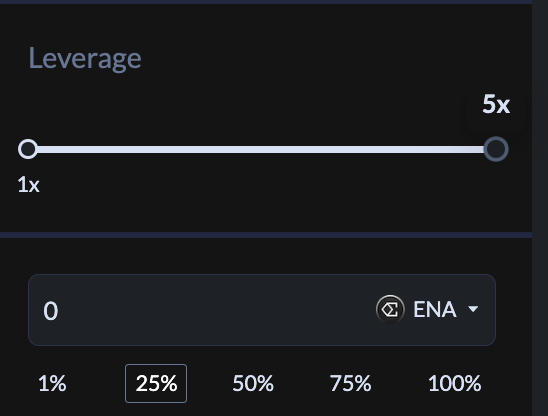Select the ENA currency label

click(x=434, y=309)
